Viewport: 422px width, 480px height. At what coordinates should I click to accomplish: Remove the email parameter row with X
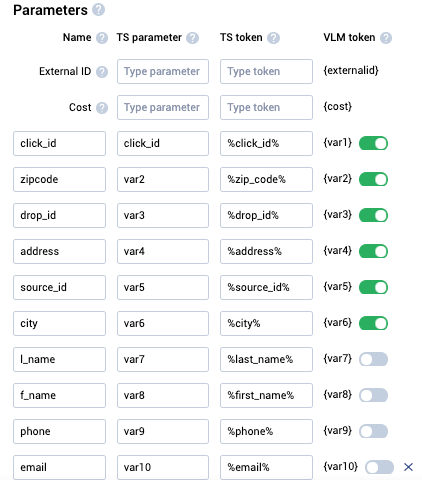click(x=408, y=467)
